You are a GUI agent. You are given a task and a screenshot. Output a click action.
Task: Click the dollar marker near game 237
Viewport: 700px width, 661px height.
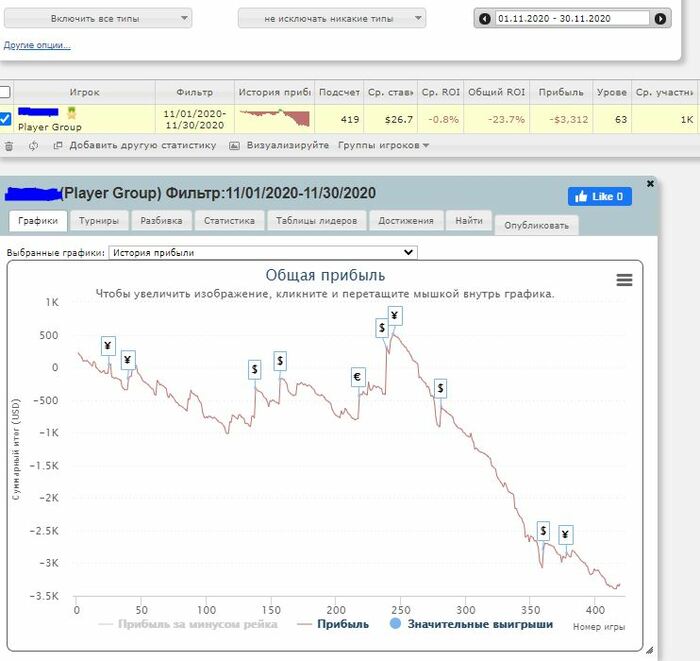click(382, 328)
